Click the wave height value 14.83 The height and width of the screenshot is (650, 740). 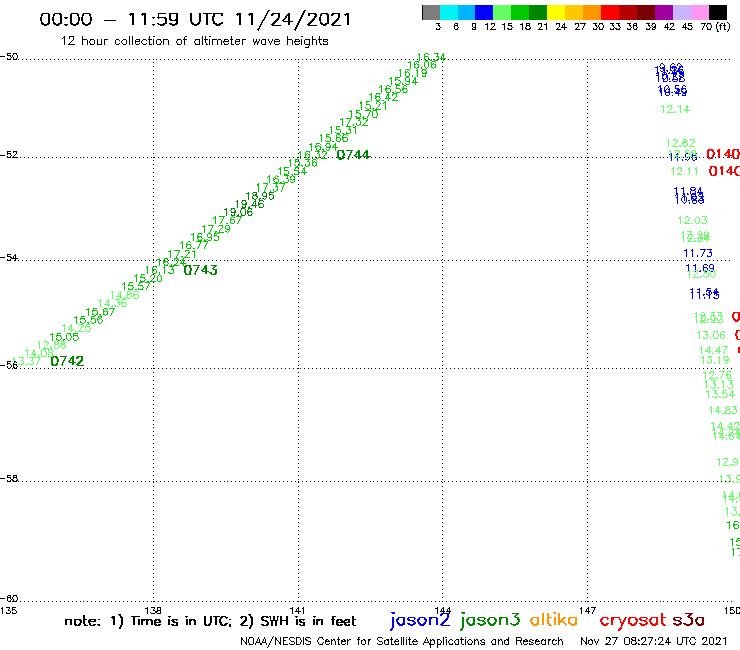[723, 410]
